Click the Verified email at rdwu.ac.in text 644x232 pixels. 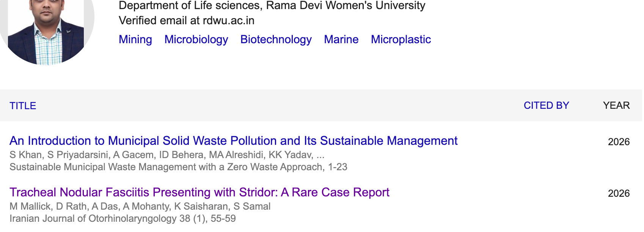(186, 20)
